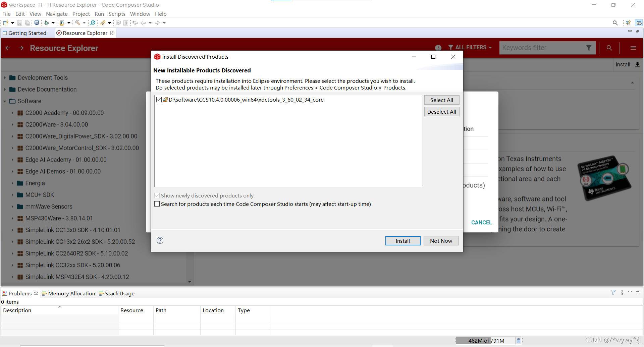Expand Development Tools tree node
This screenshot has height=347, width=644.
tap(5, 78)
